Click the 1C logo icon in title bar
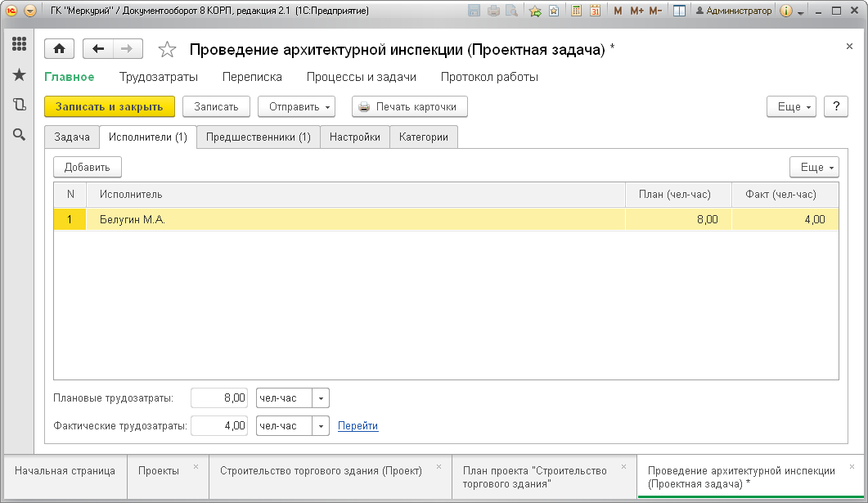 coord(11,11)
